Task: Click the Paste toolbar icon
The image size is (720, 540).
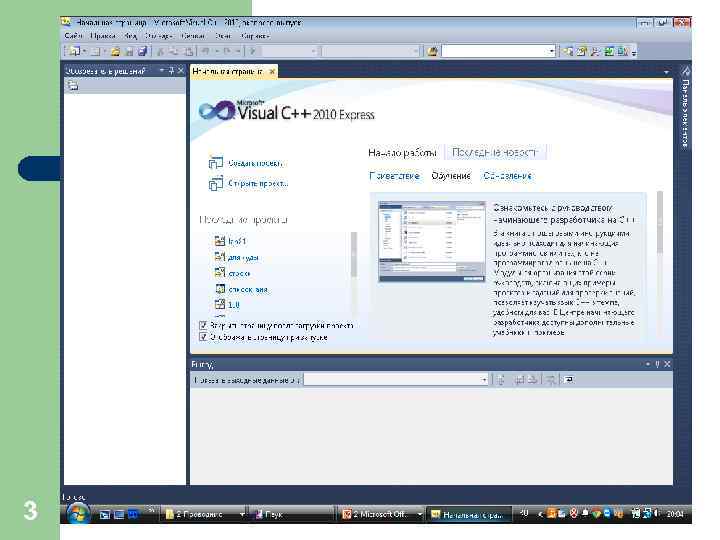Action: pyautogui.click(x=188, y=51)
